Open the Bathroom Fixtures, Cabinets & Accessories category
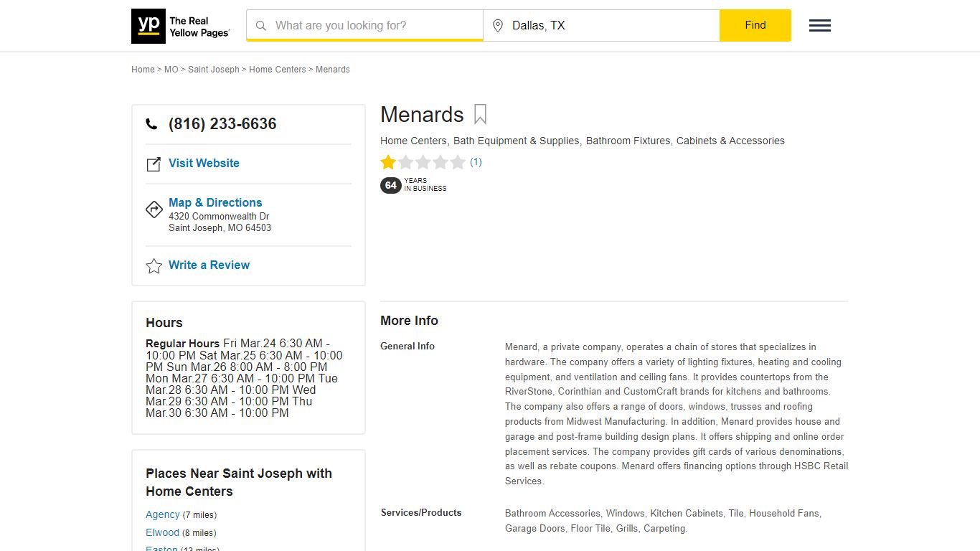 (685, 141)
